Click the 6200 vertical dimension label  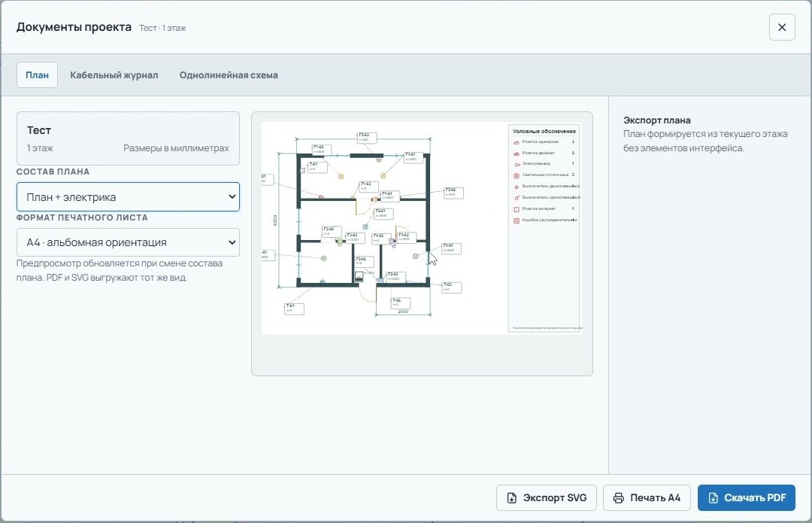click(x=275, y=220)
